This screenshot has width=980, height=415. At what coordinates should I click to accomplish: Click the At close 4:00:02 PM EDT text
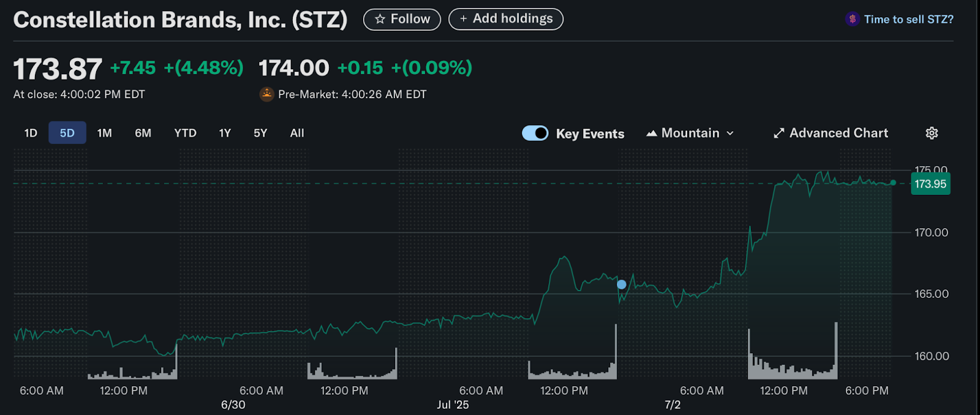pos(79,94)
